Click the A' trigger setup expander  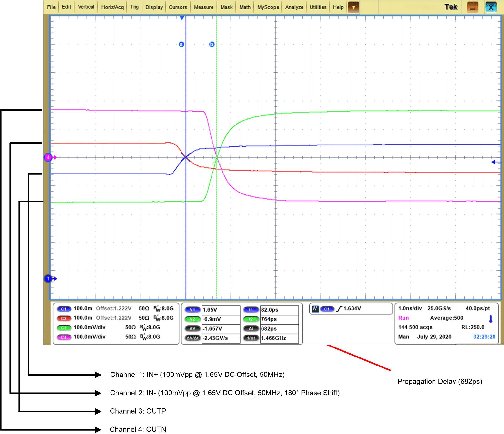pos(315,309)
